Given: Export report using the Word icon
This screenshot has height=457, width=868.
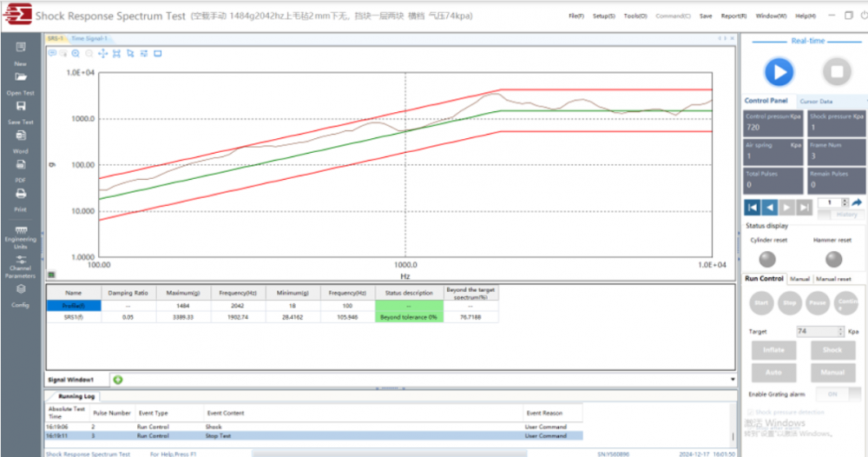Looking at the screenshot, I should pos(21,139).
